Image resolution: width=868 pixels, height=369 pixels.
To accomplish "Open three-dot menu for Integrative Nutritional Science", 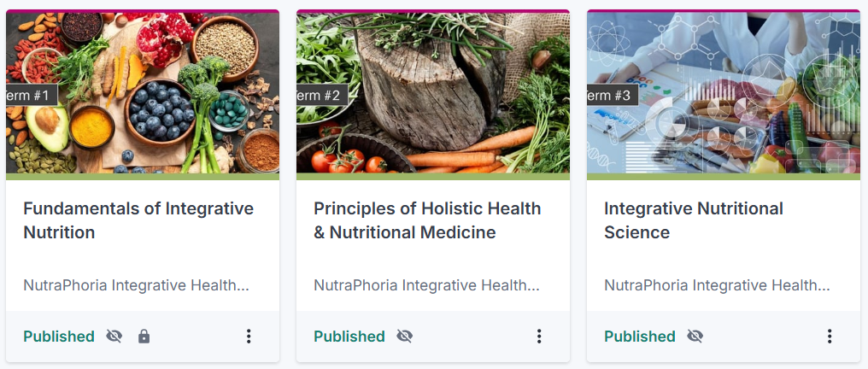I will point(830,337).
